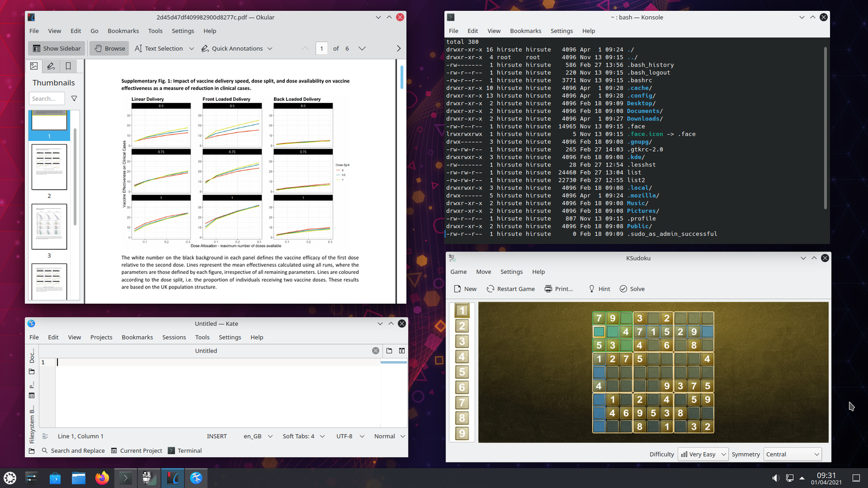Click the volume icon in system tray
The width and height of the screenshot is (868, 488).
[x=775, y=478]
